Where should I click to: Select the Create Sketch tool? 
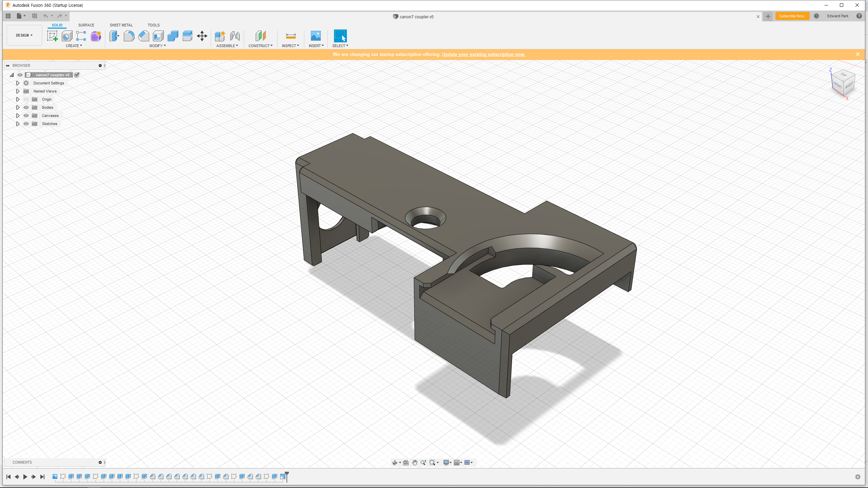click(52, 36)
